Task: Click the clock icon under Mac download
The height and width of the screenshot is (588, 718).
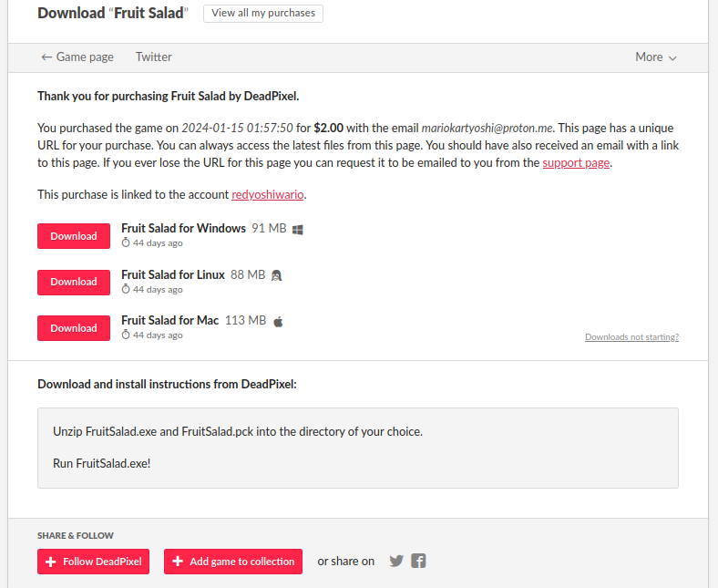Action: 127,335
